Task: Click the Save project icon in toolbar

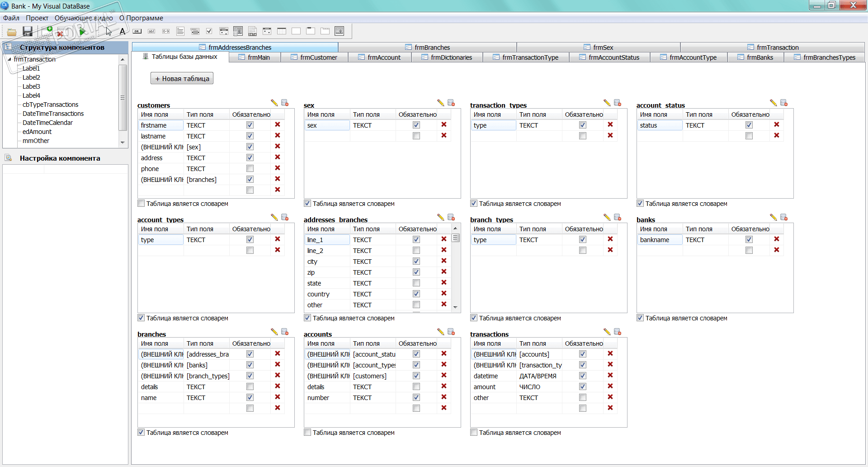Action: pos(28,31)
